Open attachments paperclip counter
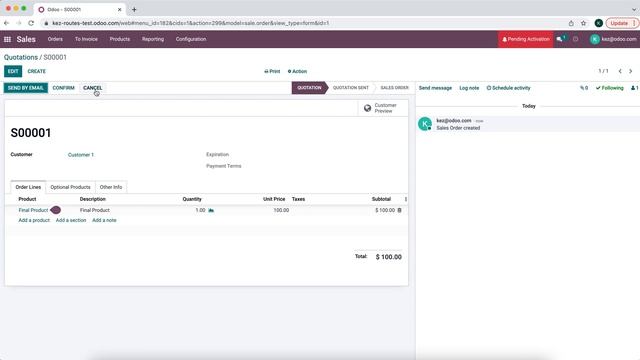The image size is (640, 360). tap(584, 88)
